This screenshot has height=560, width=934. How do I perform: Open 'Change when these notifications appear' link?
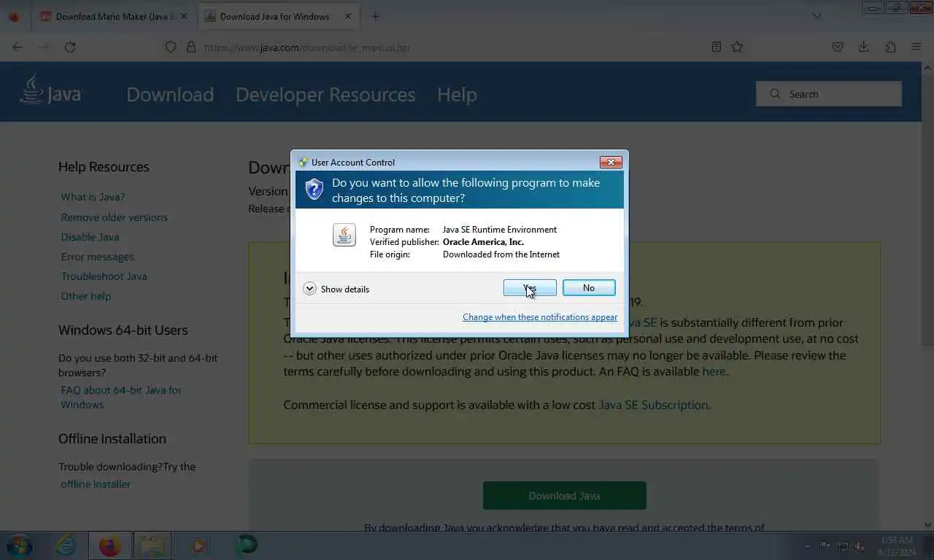(x=540, y=317)
